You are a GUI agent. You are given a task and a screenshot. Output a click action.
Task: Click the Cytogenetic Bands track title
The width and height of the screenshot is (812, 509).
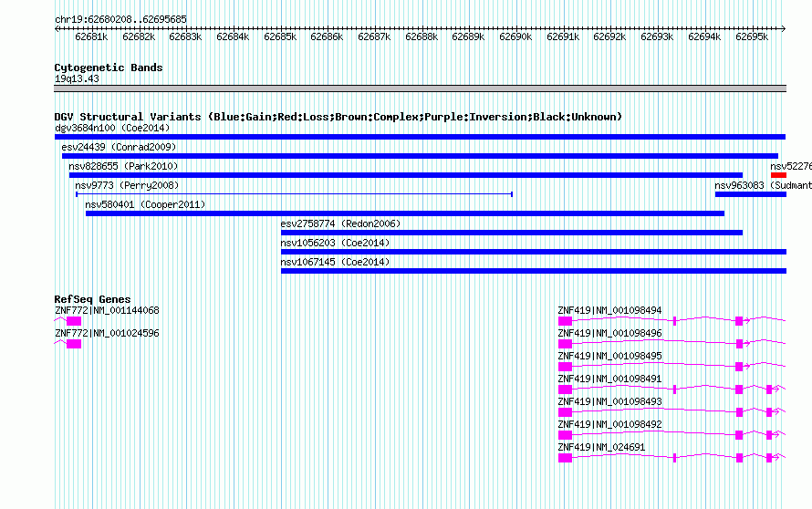click(x=109, y=68)
